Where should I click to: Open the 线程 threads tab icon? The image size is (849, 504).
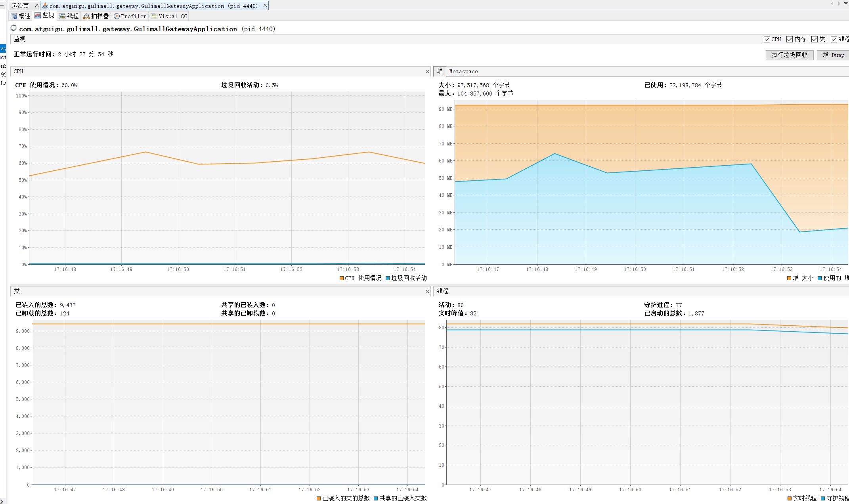(x=62, y=16)
